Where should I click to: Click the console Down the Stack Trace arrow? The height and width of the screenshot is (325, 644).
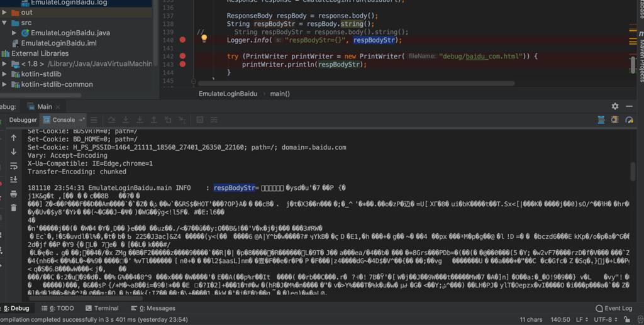[x=14, y=152]
